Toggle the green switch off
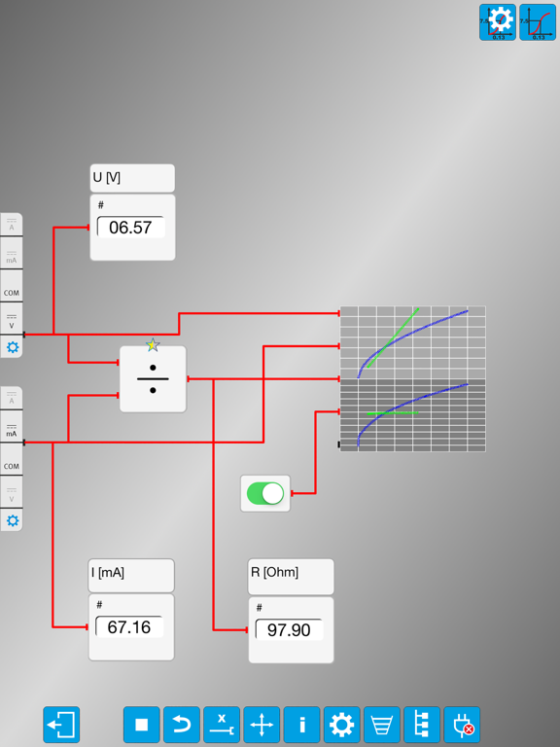560x747 pixels. (265, 493)
